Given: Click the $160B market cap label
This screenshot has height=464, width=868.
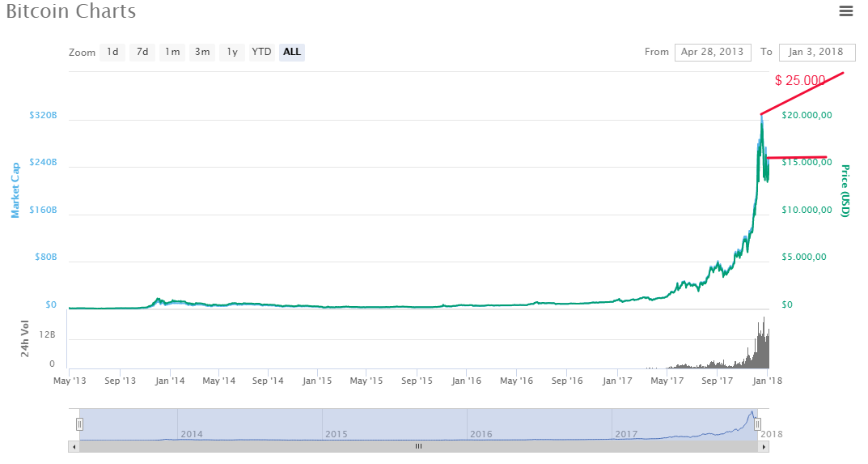Looking at the screenshot, I should coord(43,210).
